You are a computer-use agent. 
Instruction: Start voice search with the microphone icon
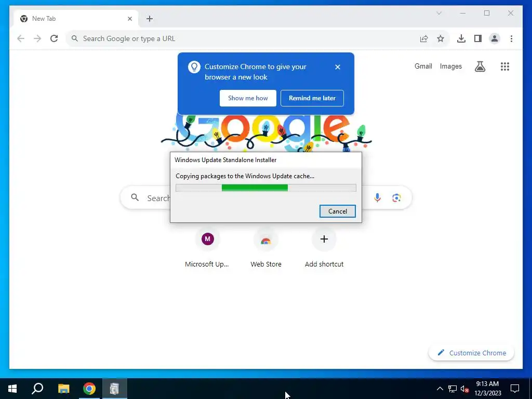[377, 197]
